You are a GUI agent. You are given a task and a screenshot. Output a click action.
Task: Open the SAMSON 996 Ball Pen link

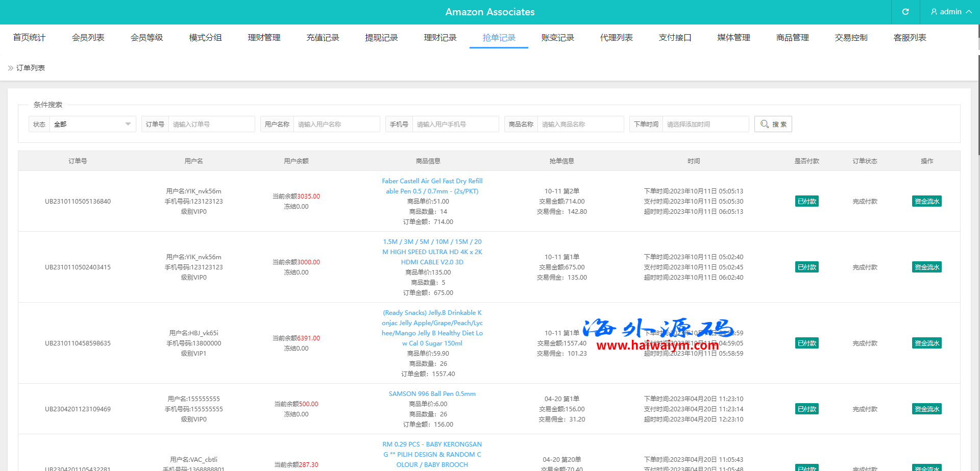pyautogui.click(x=432, y=394)
